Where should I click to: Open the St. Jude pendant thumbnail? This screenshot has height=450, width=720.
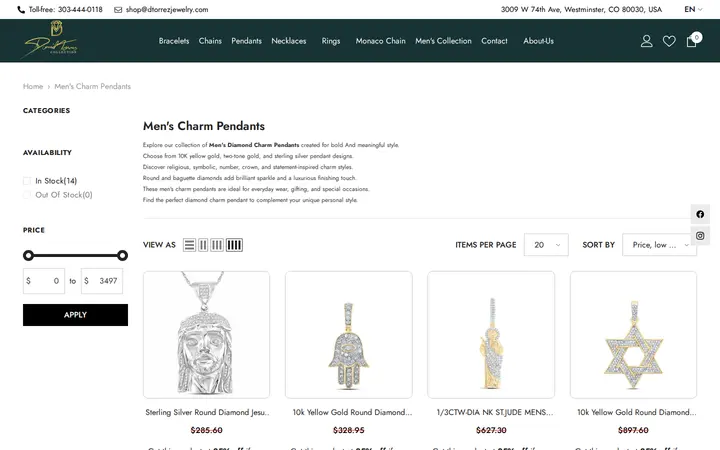tap(491, 335)
